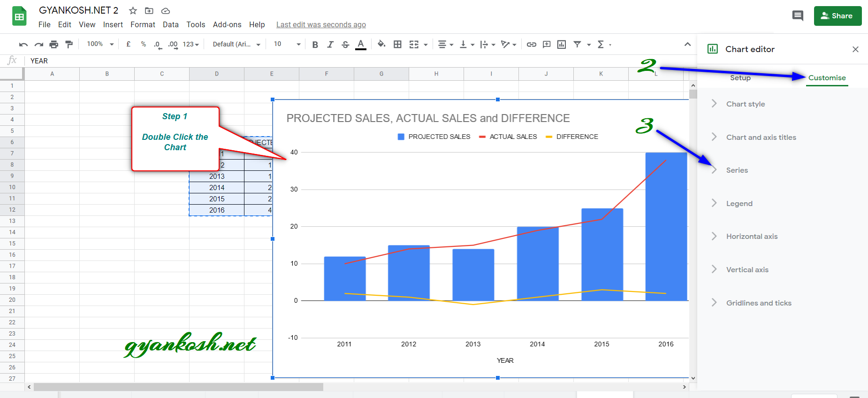Image resolution: width=868 pixels, height=398 pixels.
Task: Click the horizontal sheet scrollbar
Action: click(178, 387)
